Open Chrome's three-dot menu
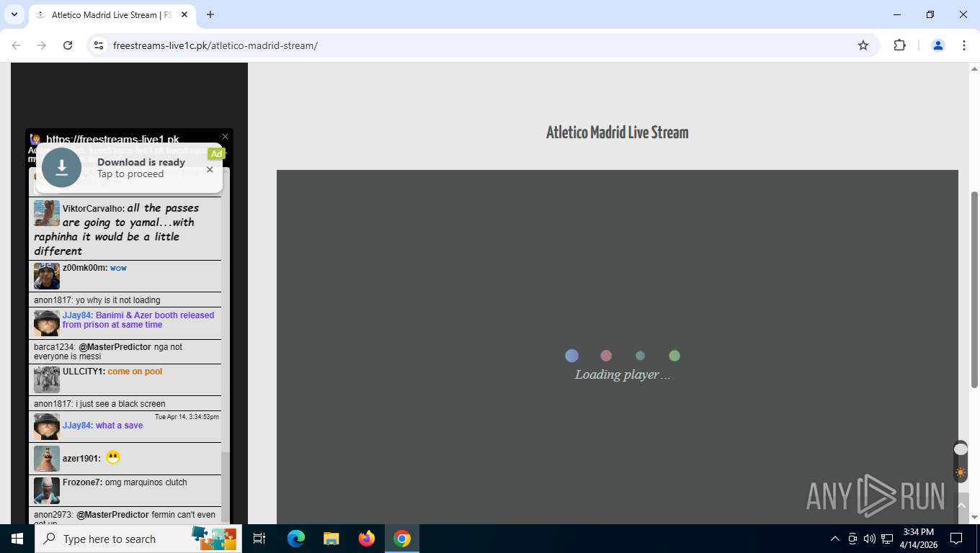The width and height of the screenshot is (980, 553). point(964,45)
